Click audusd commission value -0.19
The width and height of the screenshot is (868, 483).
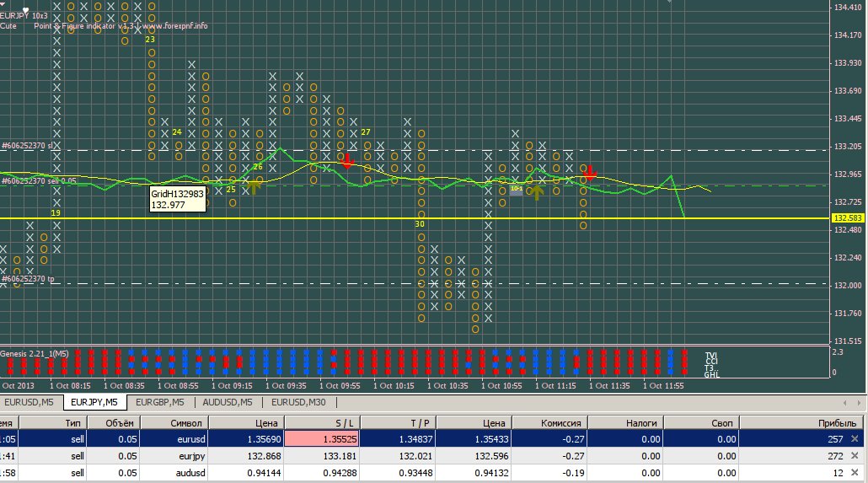coord(549,473)
